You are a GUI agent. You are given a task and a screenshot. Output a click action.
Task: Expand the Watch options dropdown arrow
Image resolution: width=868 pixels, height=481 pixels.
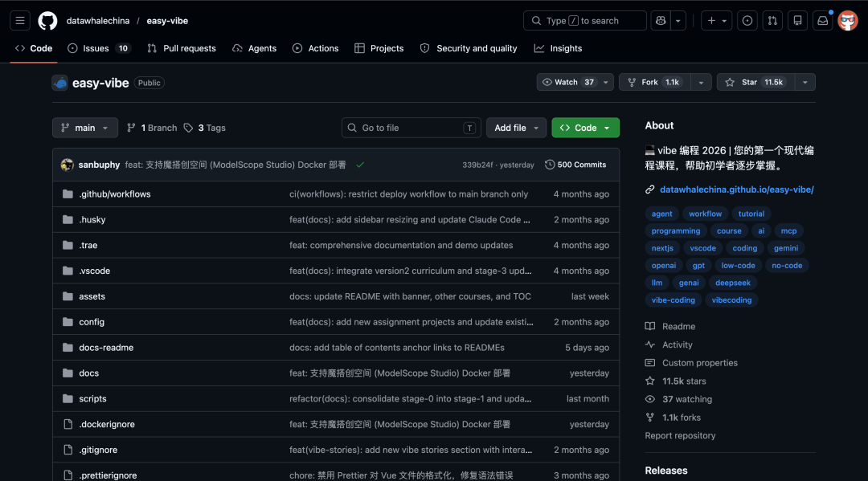(x=606, y=83)
